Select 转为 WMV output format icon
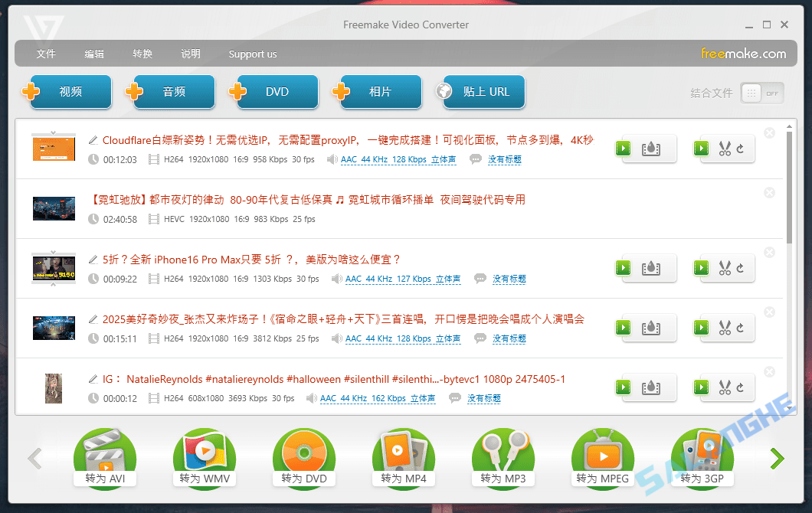This screenshot has width=812, height=513. click(x=205, y=454)
